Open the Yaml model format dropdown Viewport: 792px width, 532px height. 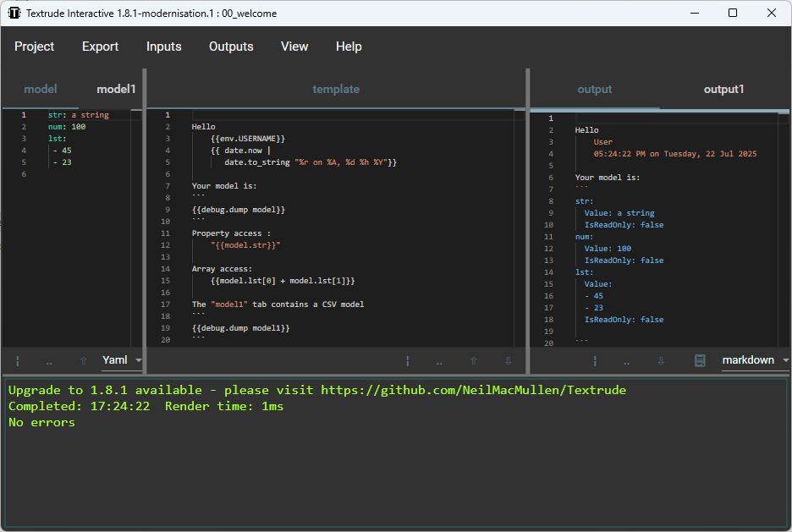click(x=122, y=360)
